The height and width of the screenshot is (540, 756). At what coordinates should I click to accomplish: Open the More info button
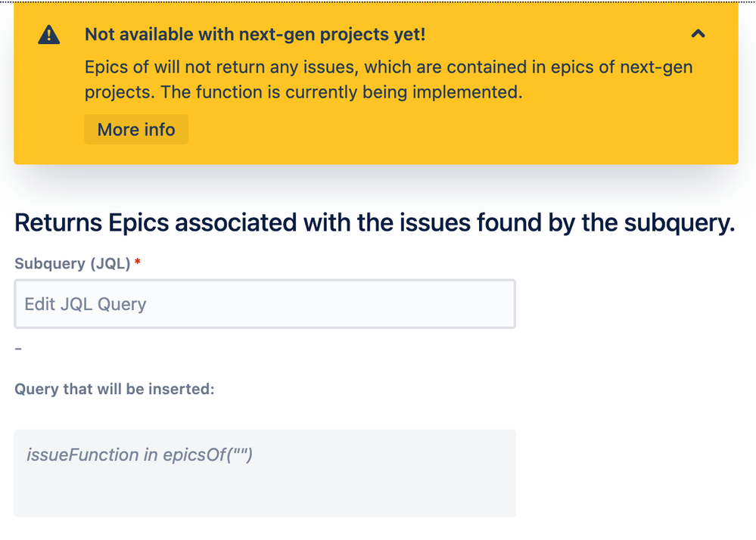coord(136,129)
